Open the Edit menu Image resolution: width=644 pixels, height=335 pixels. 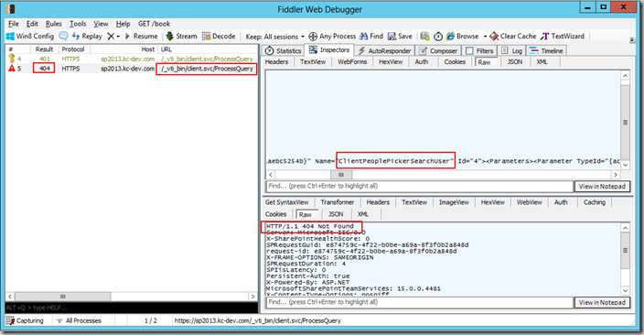(32, 24)
